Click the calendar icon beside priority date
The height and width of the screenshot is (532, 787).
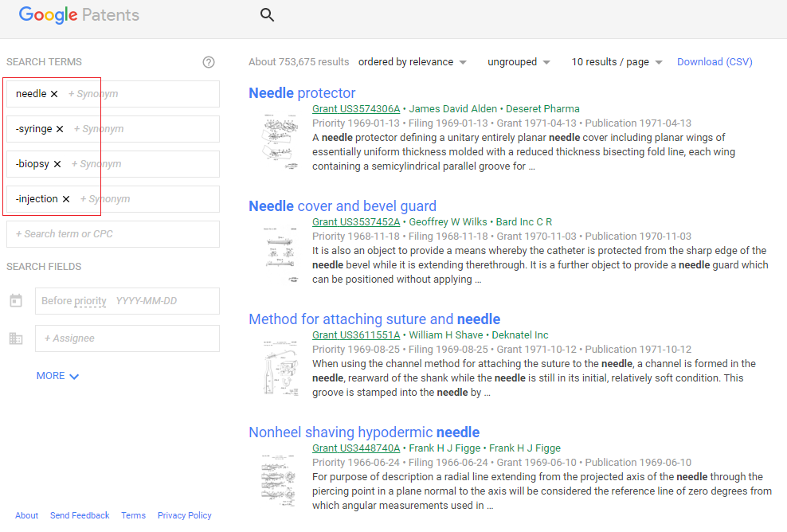pos(16,300)
